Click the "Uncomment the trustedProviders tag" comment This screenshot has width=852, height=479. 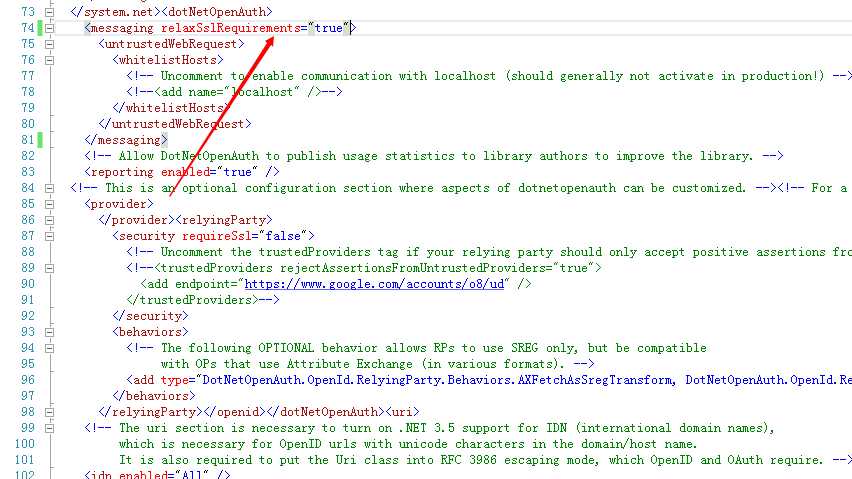pyautogui.click(x=489, y=252)
